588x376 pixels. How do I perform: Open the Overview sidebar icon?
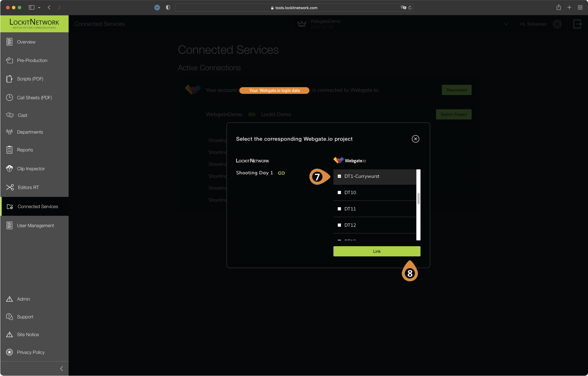[9, 42]
